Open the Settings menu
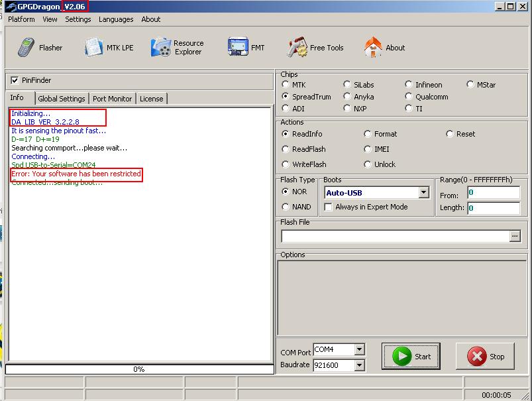Image resolution: width=532 pixels, height=401 pixels. click(x=78, y=19)
